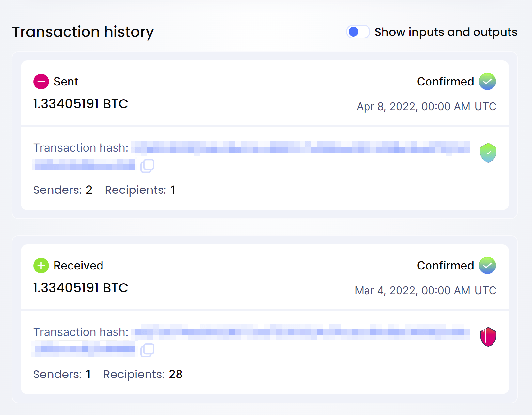This screenshot has width=532, height=415.
Task: Click the red risk shield icon
Action: click(x=488, y=337)
